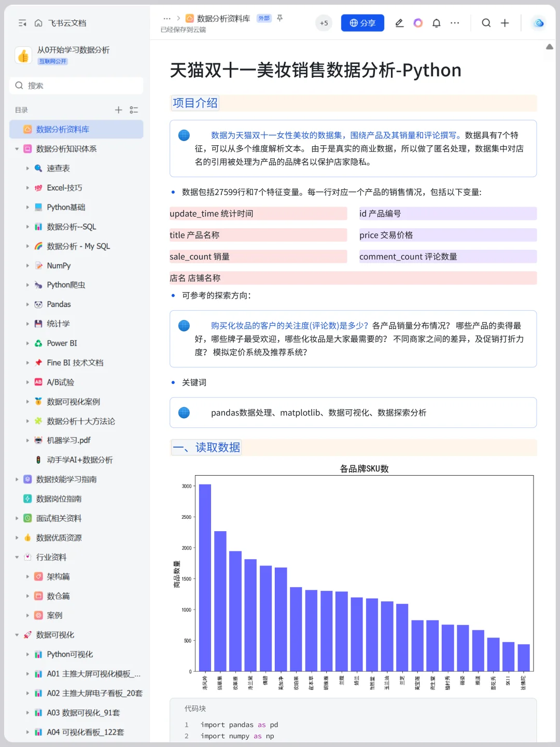This screenshot has width=560, height=747.
Task: Add a new item in the 目录 section
Action: pos(119,110)
